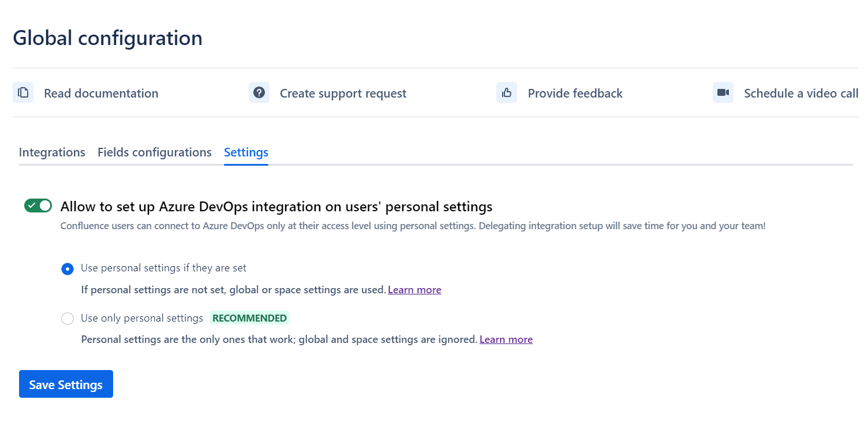Choose the 'Use only personal settings' radio button
Viewport: 868px width, 437px height.
[68, 319]
